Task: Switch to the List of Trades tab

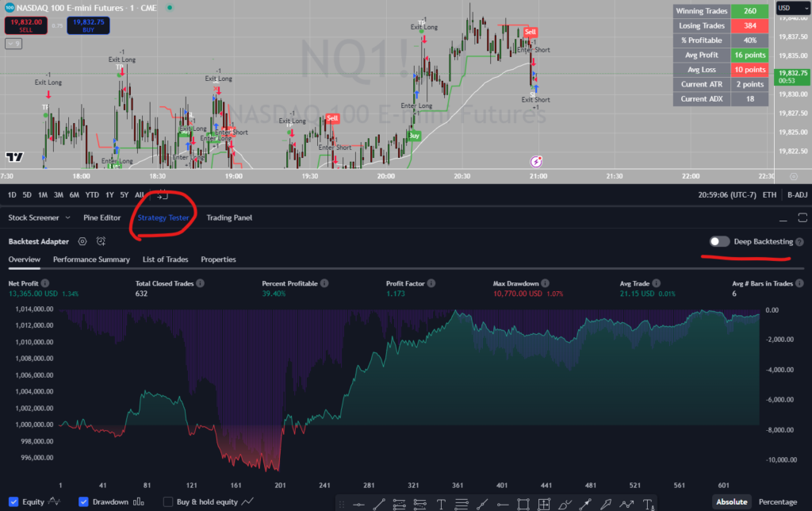Action: click(165, 259)
